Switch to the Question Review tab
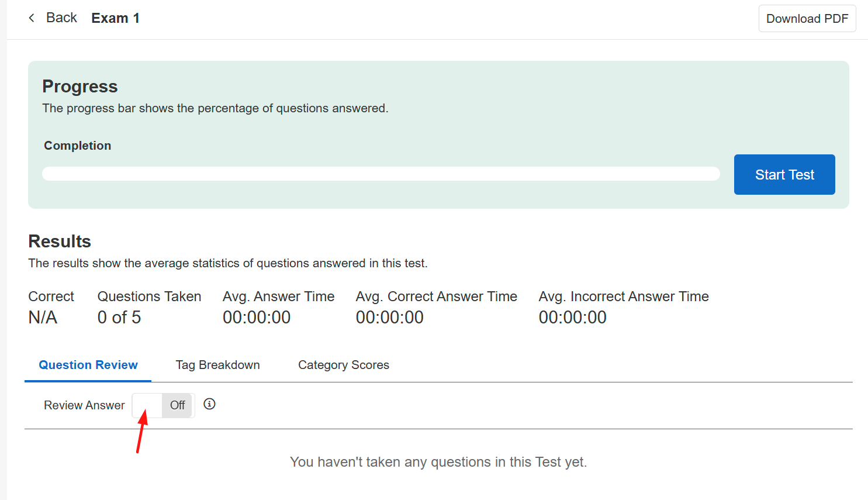This screenshot has width=868, height=500. (88, 365)
